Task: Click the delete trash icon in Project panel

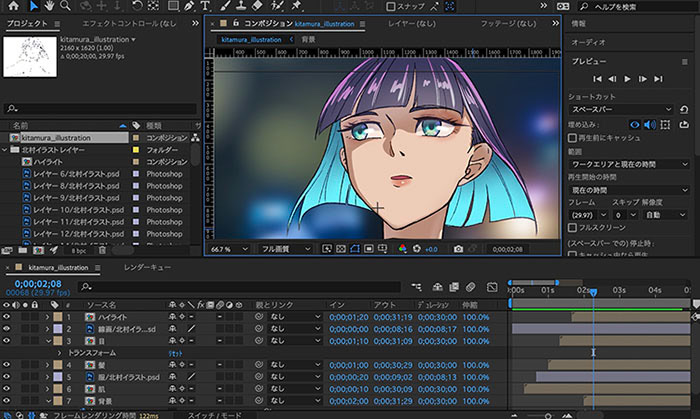Action: pos(102,250)
